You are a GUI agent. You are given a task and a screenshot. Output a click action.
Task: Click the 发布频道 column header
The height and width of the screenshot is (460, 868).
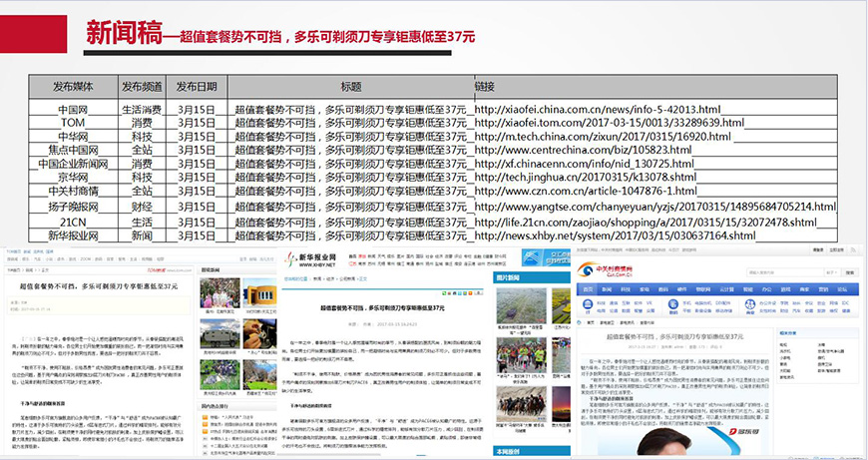tap(142, 87)
